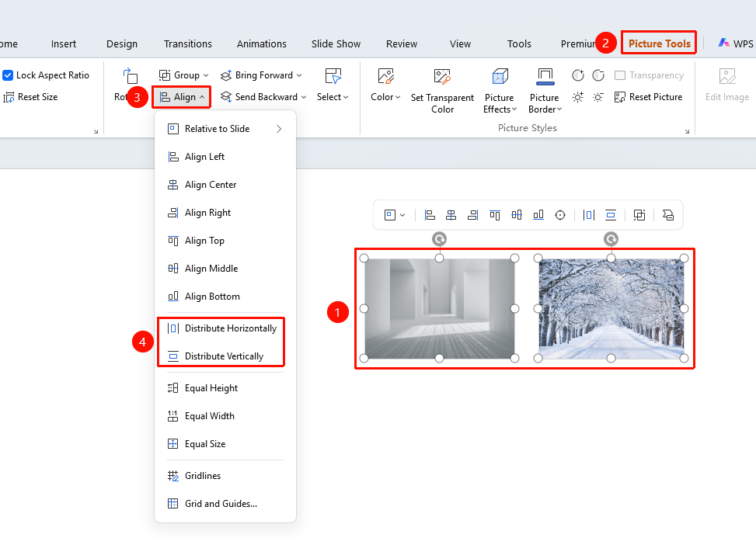
Task: Click the Group icon in floating toolbar
Action: pyautogui.click(x=639, y=215)
